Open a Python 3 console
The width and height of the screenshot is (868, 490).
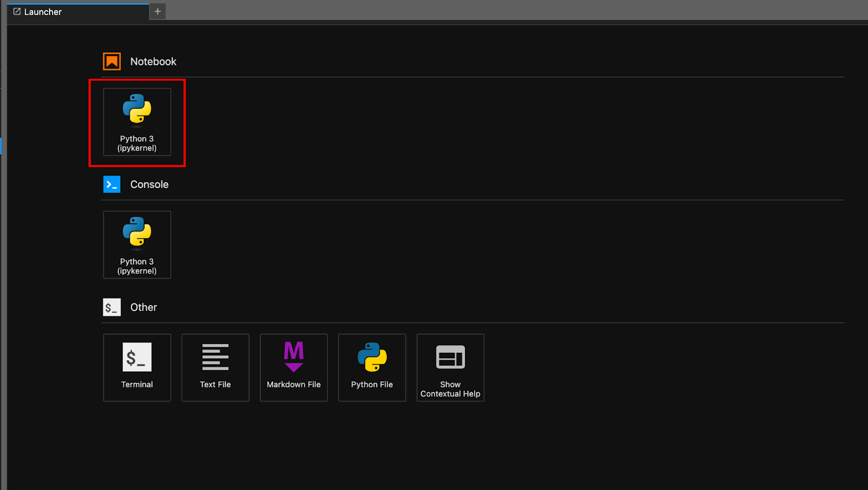point(137,245)
